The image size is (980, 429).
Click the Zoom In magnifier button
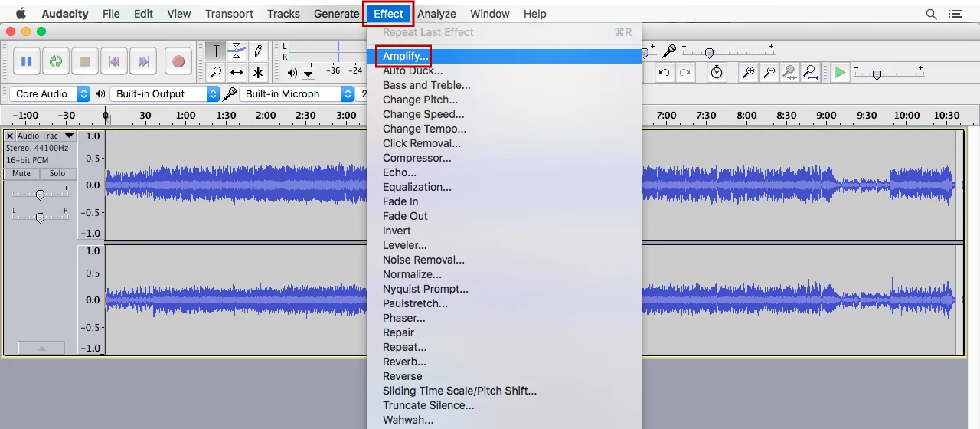click(x=749, y=73)
